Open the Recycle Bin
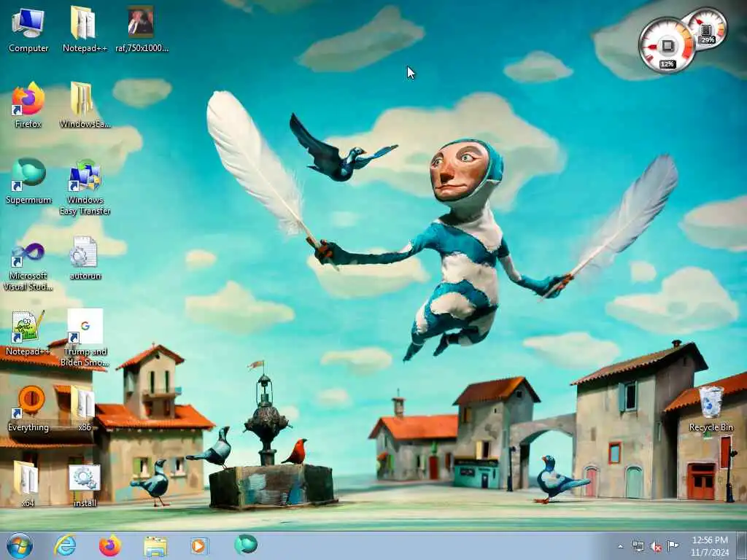This screenshot has width=747, height=560. pyautogui.click(x=711, y=408)
